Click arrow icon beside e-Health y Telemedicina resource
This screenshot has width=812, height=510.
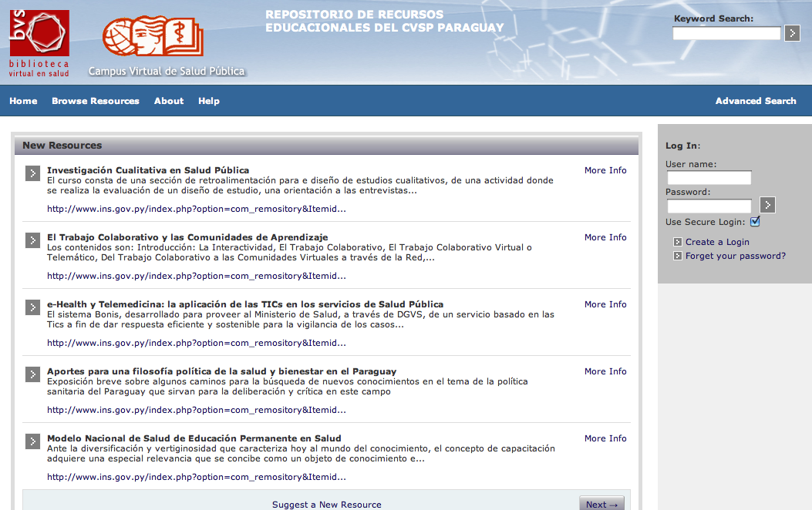pyautogui.click(x=32, y=307)
